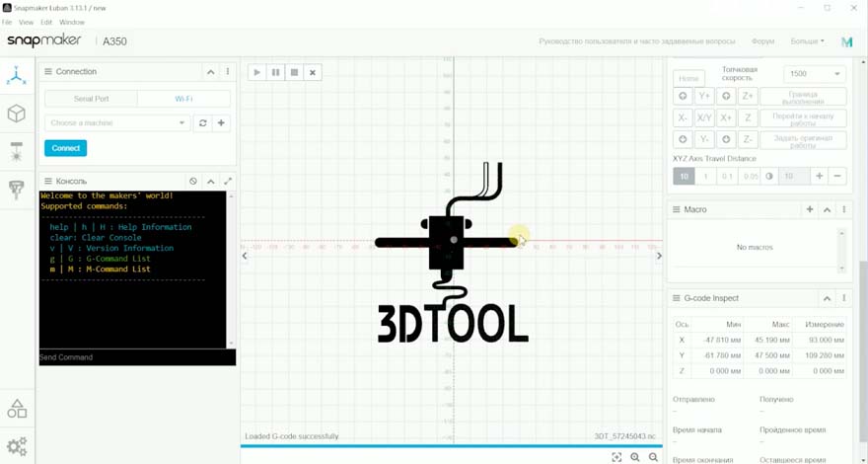Open the Connection panel options menu

pos(228,71)
